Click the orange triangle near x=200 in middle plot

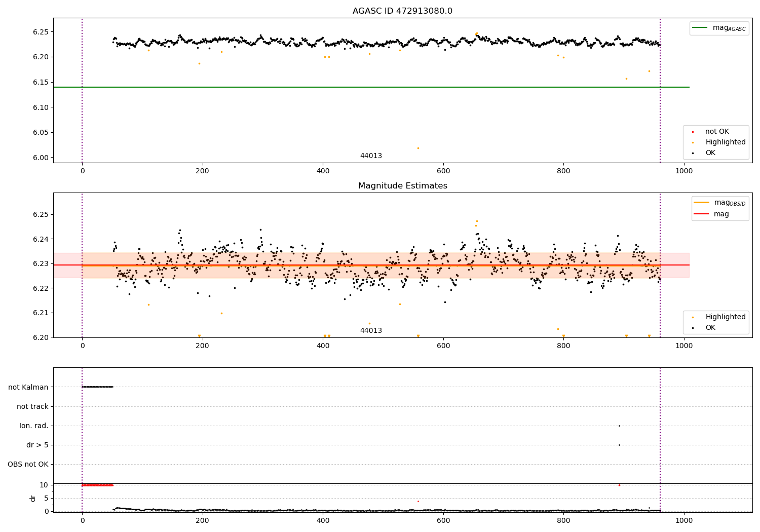coord(199,336)
